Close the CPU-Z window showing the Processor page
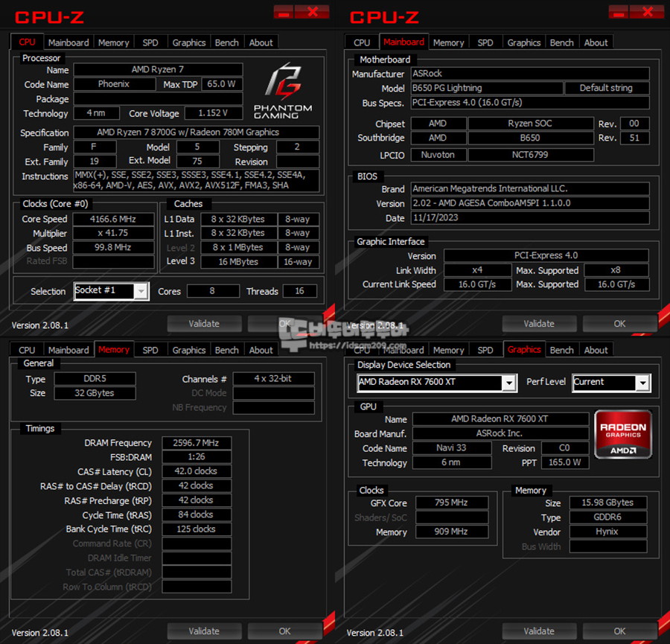The width and height of the screenshot is (670, 644). pyautogui.click(x=313, y=11)
